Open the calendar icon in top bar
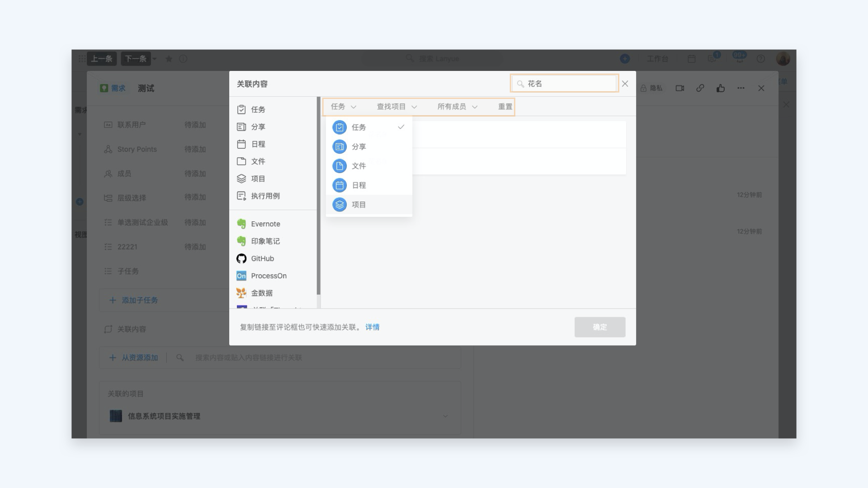 (691, 59)
